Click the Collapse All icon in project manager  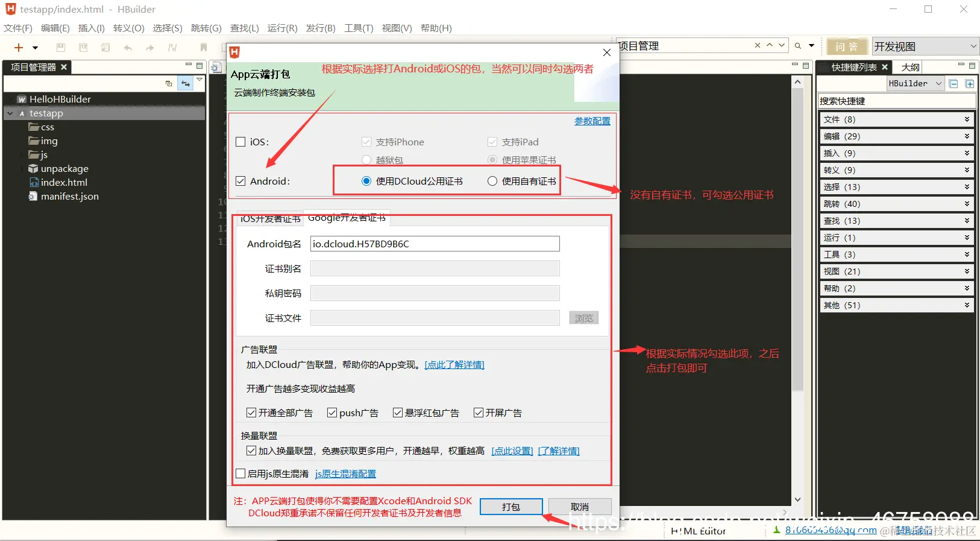point(169,83)
